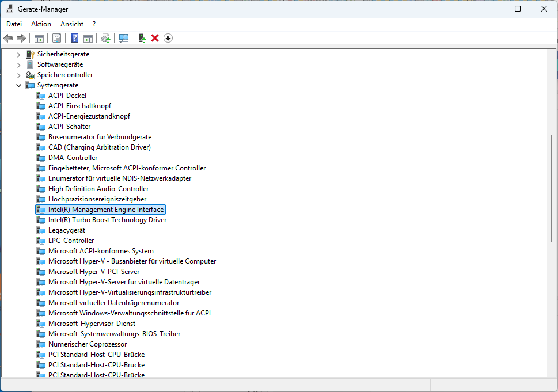Image resolution: width=558 pixels, height=392 pixels.
Task: Open the Datei menu
Action: click(14, 24)
